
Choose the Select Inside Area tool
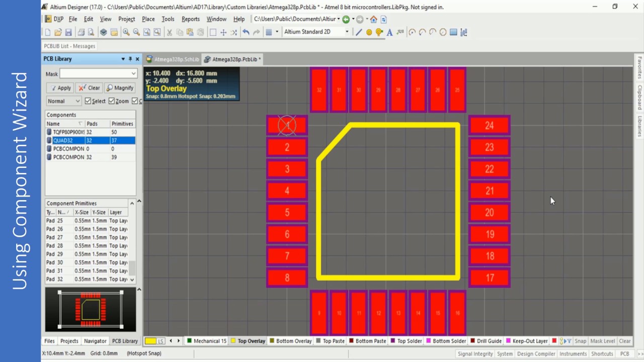point(213,32)
